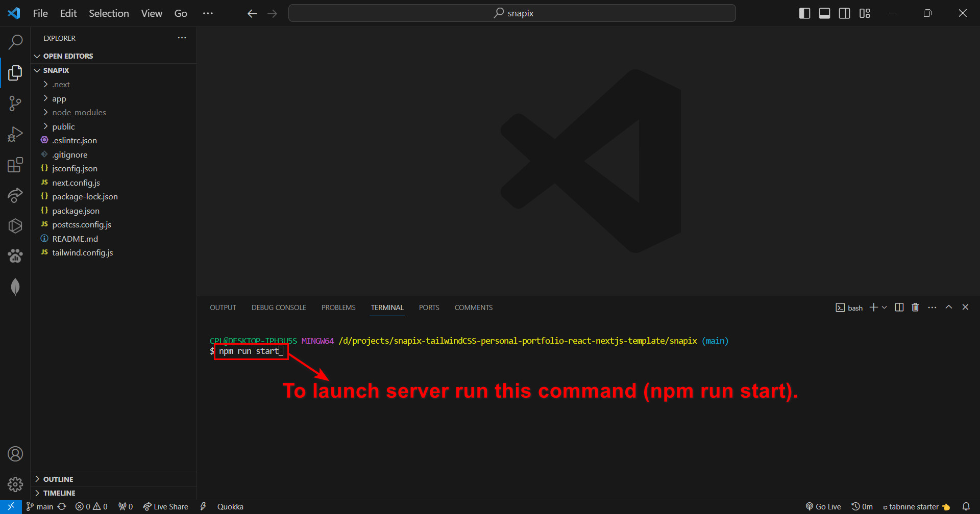Click Go Live in status bar
Viewport: 980px width, 514px height.
point(823,506)
